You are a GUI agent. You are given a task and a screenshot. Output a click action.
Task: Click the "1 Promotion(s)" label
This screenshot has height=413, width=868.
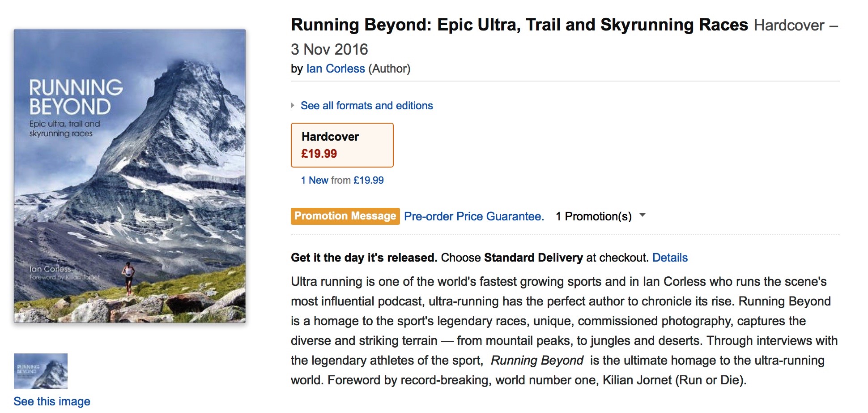(593, 216)
